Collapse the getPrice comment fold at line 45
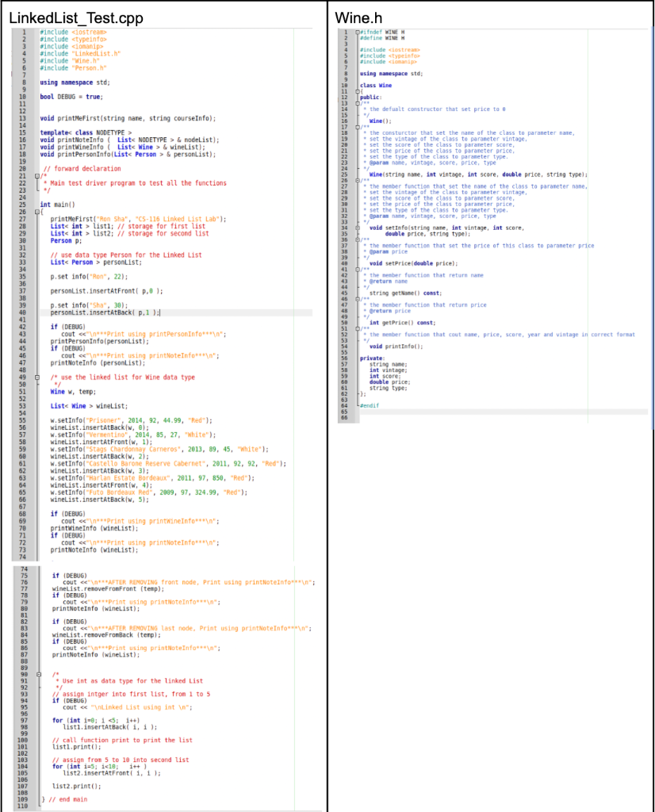This screenshot has height=812, width=655. [x=357, y=299]
